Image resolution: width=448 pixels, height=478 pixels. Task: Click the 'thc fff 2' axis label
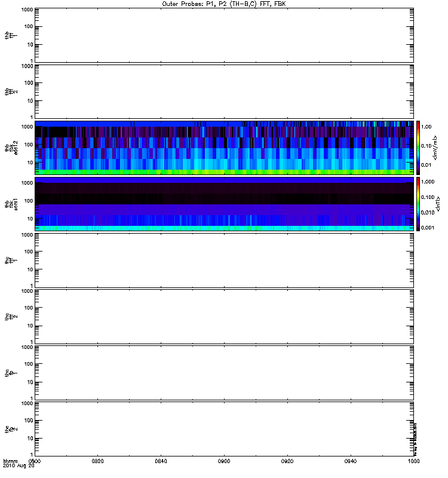pos(11,317)
